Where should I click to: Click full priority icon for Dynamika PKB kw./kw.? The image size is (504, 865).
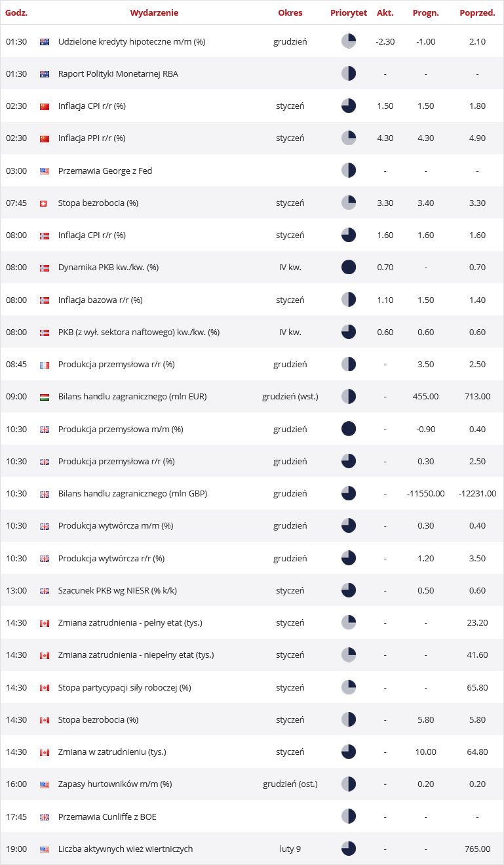349,268
